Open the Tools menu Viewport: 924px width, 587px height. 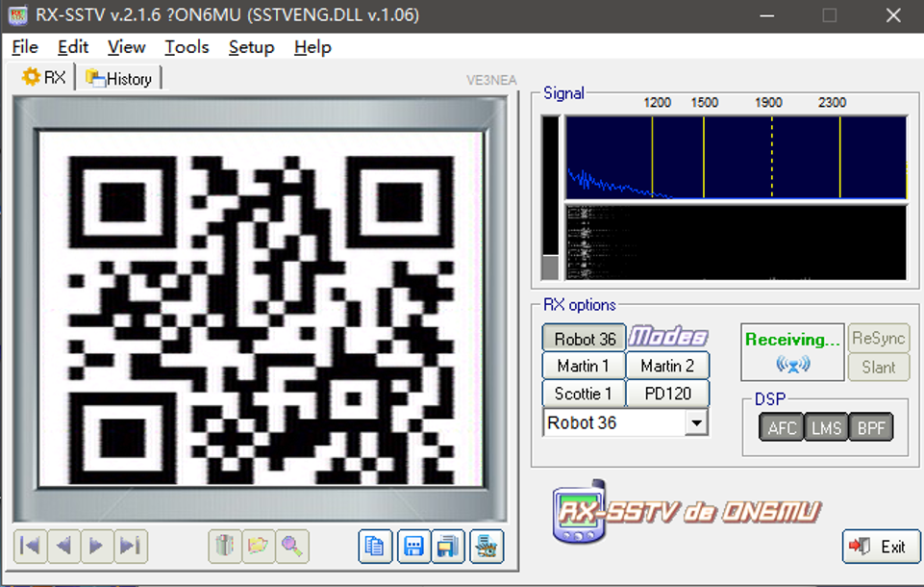[187, 47]
